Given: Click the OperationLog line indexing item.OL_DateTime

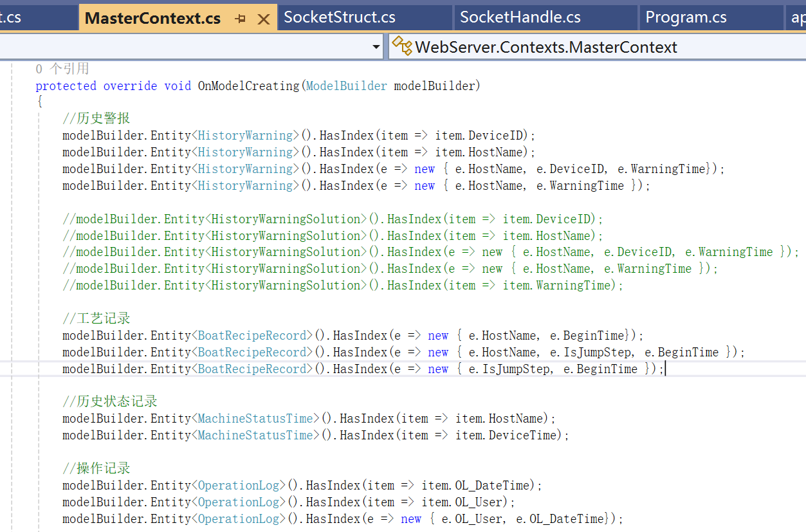Looking at the screenshot, I should [302, 485].
